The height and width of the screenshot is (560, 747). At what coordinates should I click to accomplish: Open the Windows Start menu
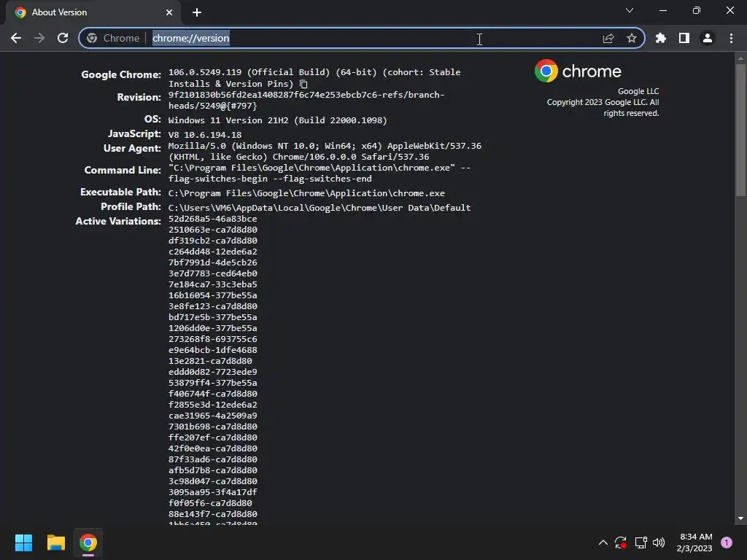(x=23, y=542)
